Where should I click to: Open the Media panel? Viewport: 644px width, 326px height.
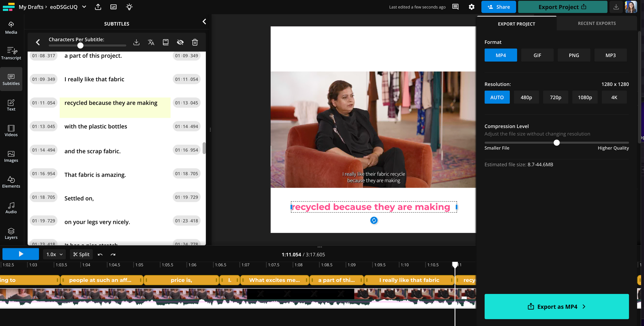tap(11, 27)
